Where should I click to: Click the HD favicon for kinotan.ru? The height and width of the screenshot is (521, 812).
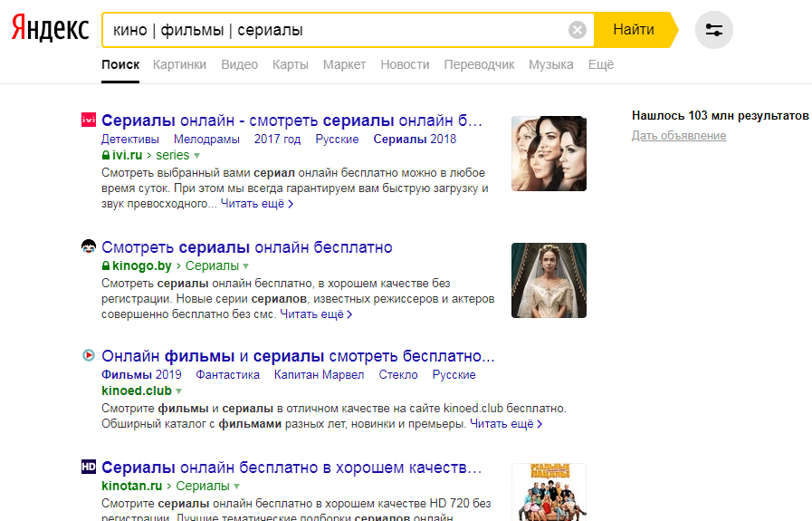point(89,467)
